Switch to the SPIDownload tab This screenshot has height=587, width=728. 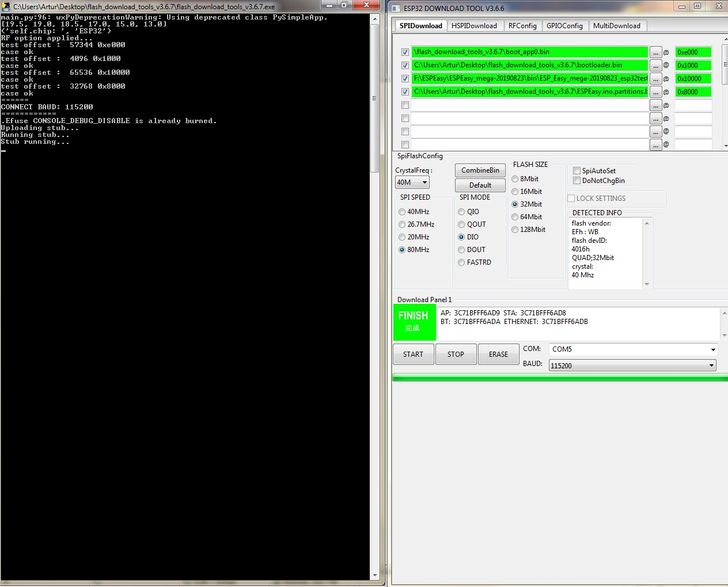point(421,26)
